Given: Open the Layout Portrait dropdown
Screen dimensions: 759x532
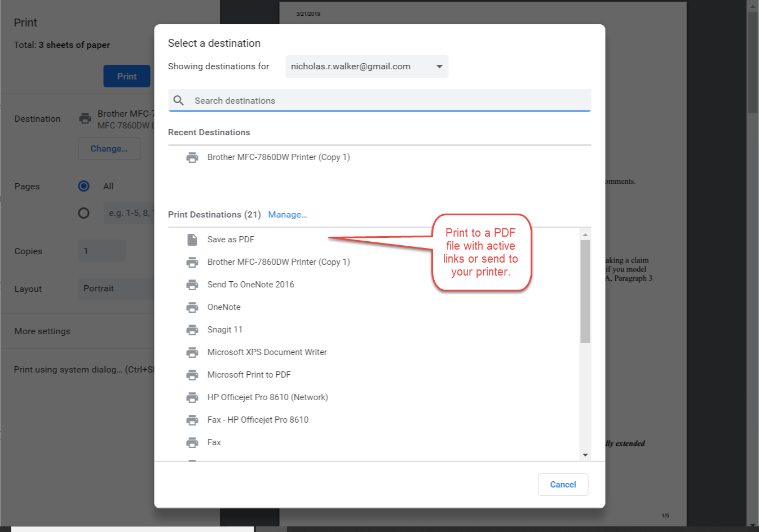Looking at the screenshot, I should pos(116,289).
